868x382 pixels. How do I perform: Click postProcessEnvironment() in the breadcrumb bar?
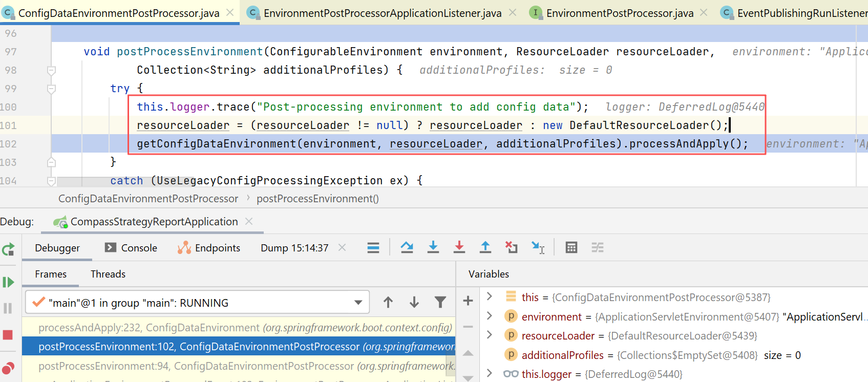[x=317, y=199]
